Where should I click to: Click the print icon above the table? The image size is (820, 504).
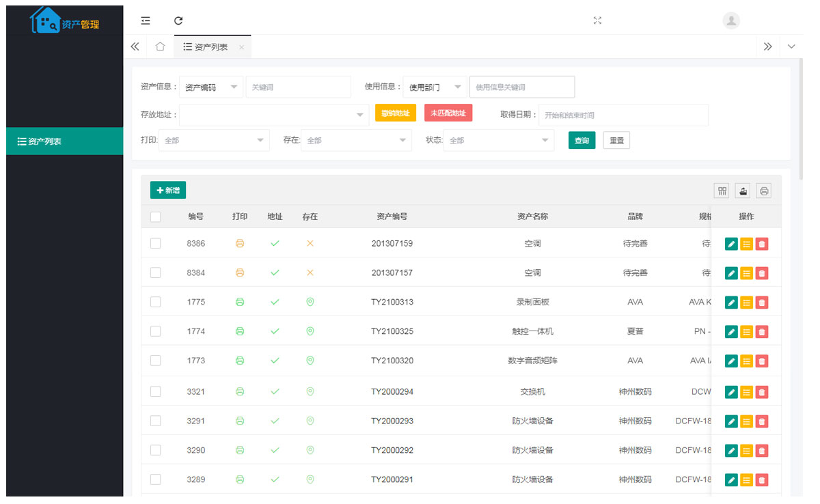(x=764, y=191)
